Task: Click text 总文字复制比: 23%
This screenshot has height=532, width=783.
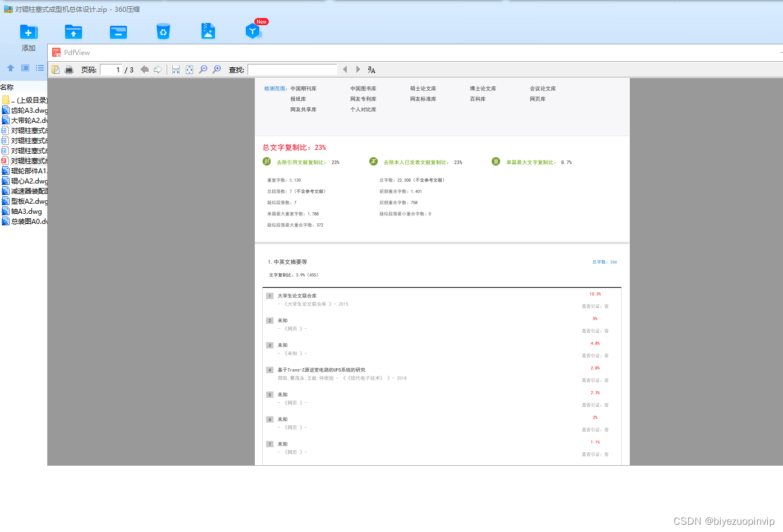Action: coord(294,148)
